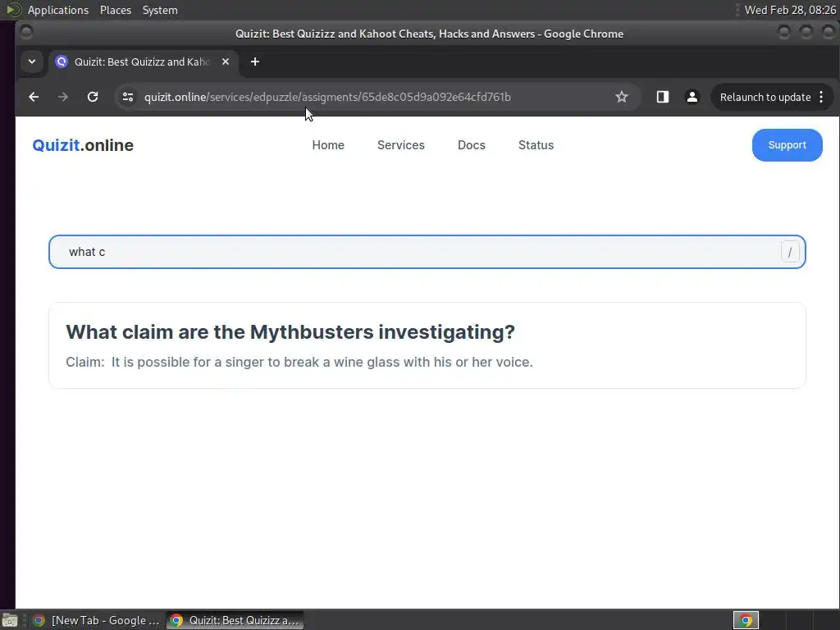Viewport: 840px width, 630px height.
Task: Click the clock showing Wed Feb 28
Action: tap(790, 10)
